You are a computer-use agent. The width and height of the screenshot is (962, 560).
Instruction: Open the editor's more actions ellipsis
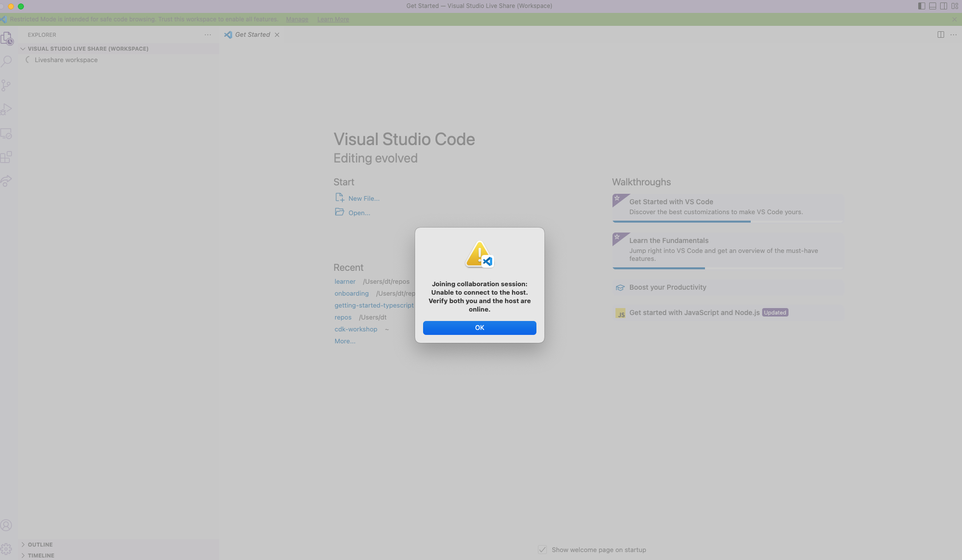click(x=954, y=35)
